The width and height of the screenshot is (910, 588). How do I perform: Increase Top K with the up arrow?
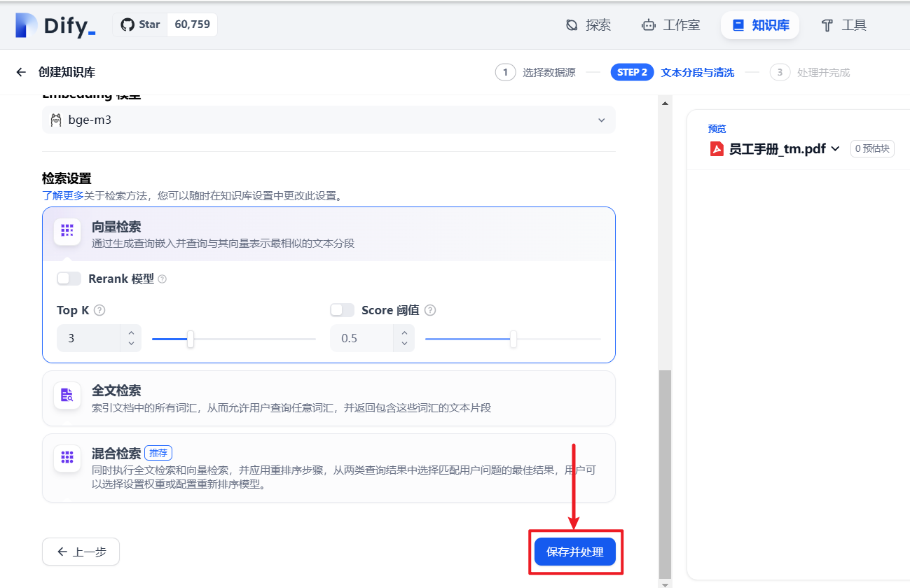coord(131,332)
